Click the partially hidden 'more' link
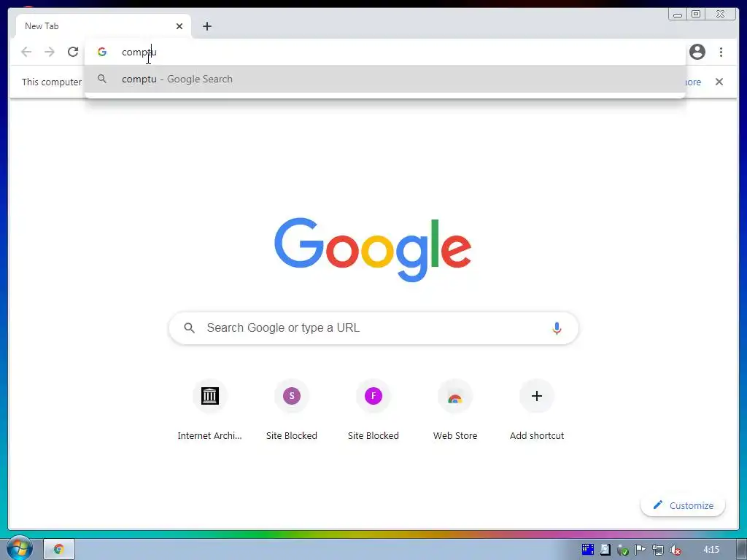This screenshot has height=560, width=747. tap(693, 82)
